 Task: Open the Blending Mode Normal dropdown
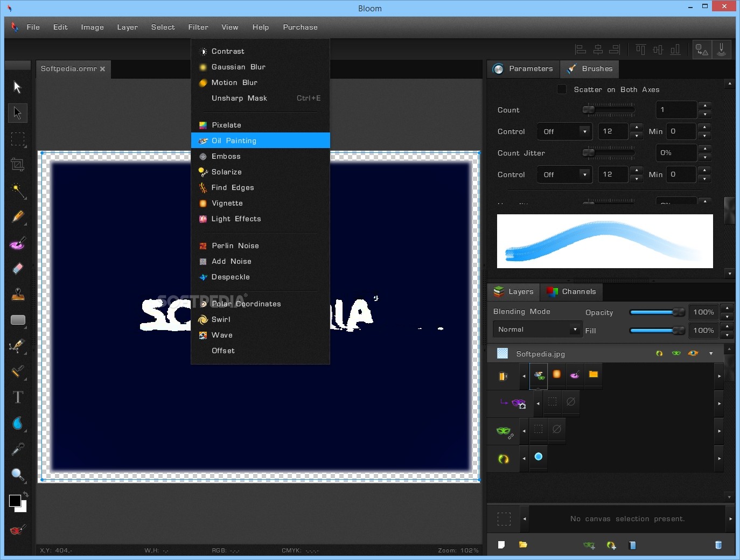tap(537, 329)
